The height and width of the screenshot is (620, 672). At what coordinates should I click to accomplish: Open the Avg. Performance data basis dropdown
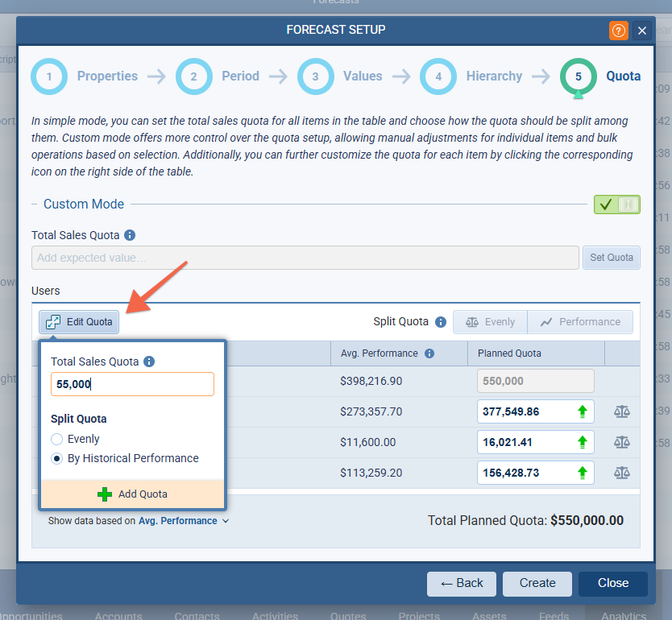click(x=184, y=521)
